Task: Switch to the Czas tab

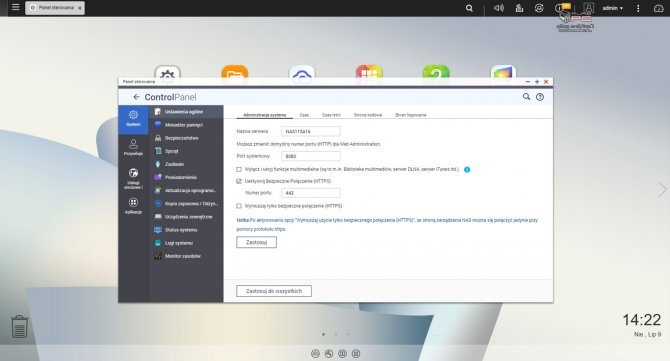Action: pyautogui.click(x=304, y=115)
